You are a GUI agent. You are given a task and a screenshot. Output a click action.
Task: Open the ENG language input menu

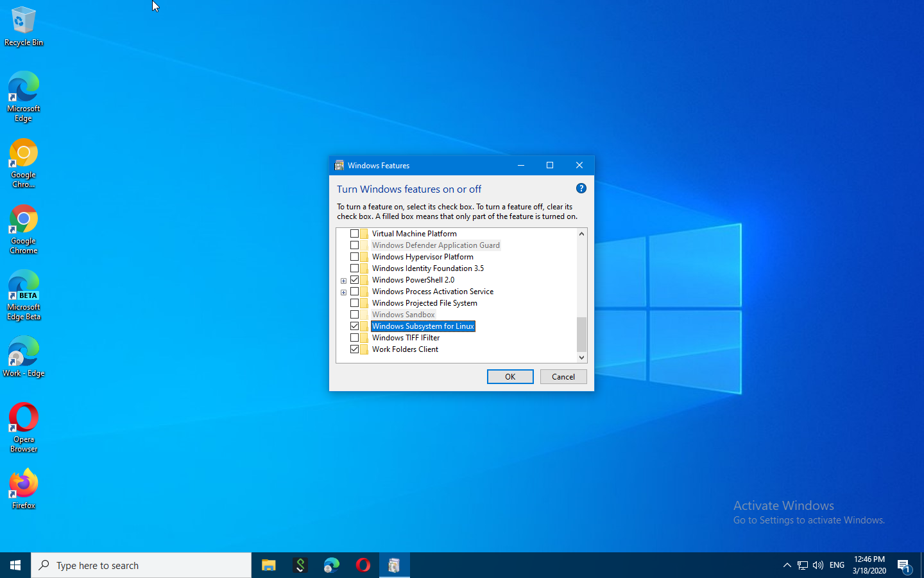[837, 565]
